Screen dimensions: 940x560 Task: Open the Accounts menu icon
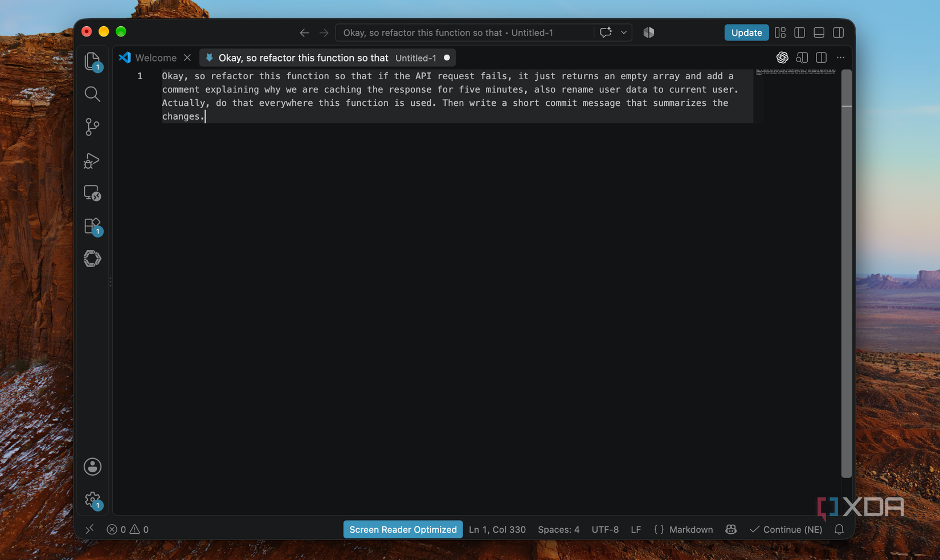(92, 467)
